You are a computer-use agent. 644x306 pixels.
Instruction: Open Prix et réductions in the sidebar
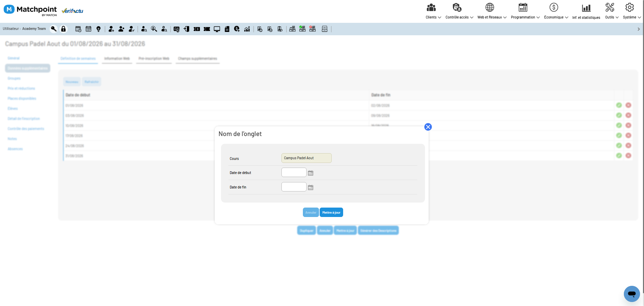click(x=21, y=88)
